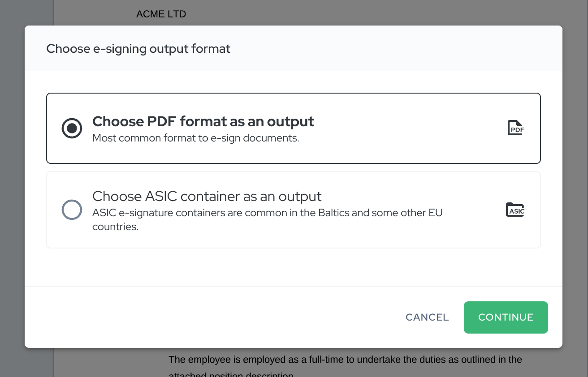
Task: Click the dimmed document page right of ACME LTD
Action: (x=359, y=13)
